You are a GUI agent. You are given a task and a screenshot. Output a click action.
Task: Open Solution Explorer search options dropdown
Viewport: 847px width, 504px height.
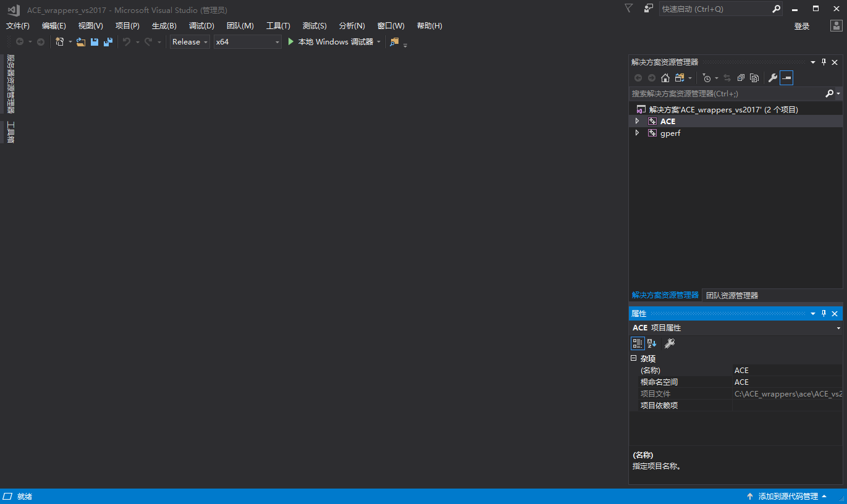click(838, 94)
